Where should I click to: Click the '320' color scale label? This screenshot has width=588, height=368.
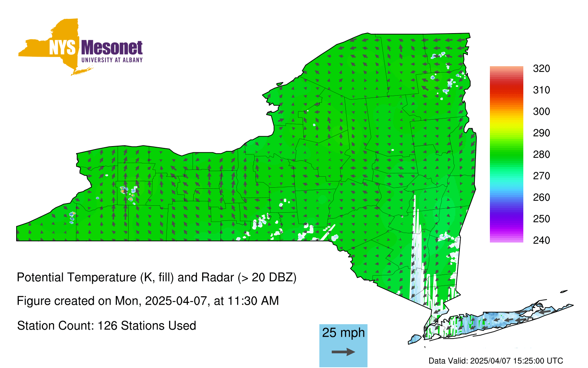(541, 69)
